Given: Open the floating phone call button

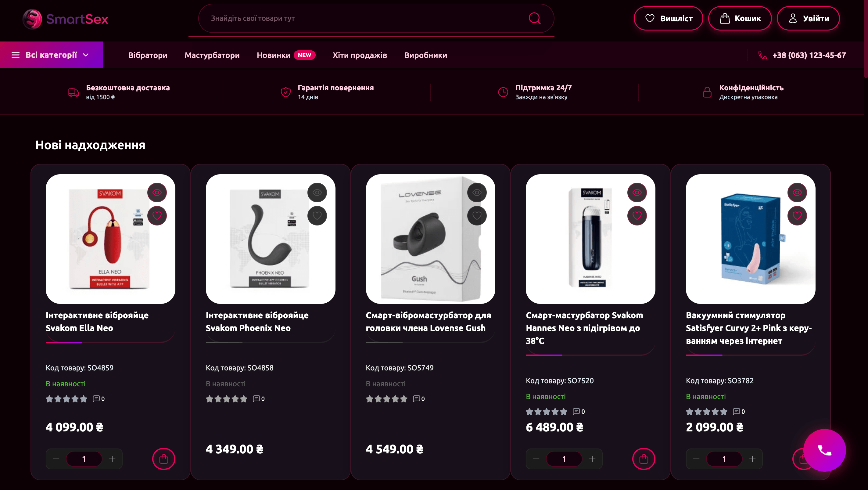Looking at the screenshot, I should [x=824, y=450].
